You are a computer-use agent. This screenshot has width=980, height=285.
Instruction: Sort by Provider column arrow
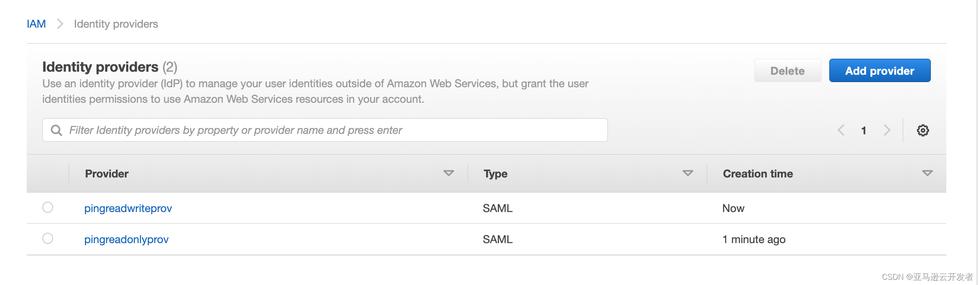point(449,174)
